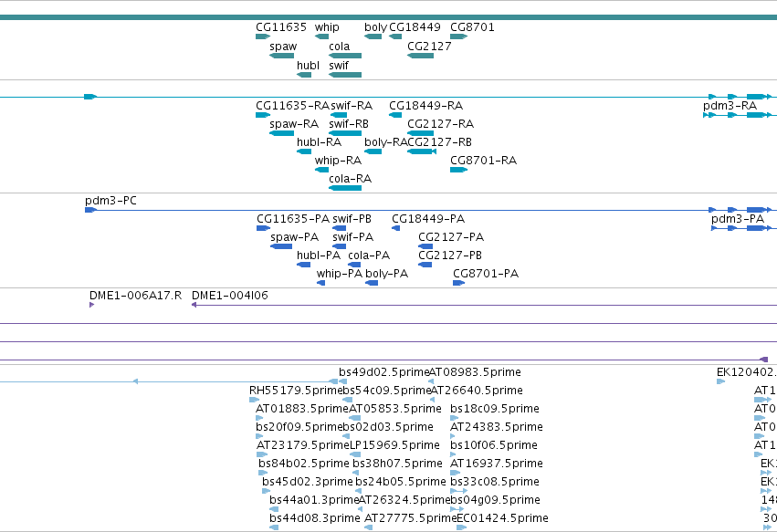The height and width of the screenshot is (532, 777).
Task: Click the EC01424.5prime EST label
Action: pos(502,518)
